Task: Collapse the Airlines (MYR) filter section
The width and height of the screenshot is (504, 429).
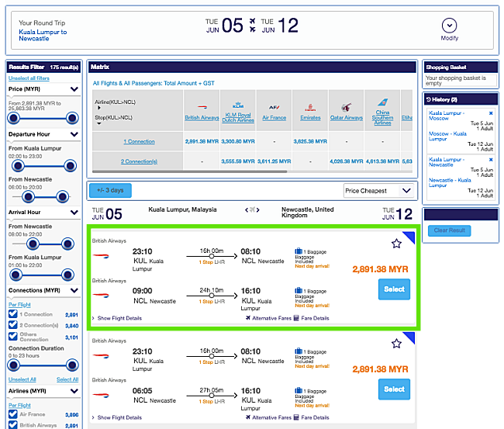Action: (74, 391)
